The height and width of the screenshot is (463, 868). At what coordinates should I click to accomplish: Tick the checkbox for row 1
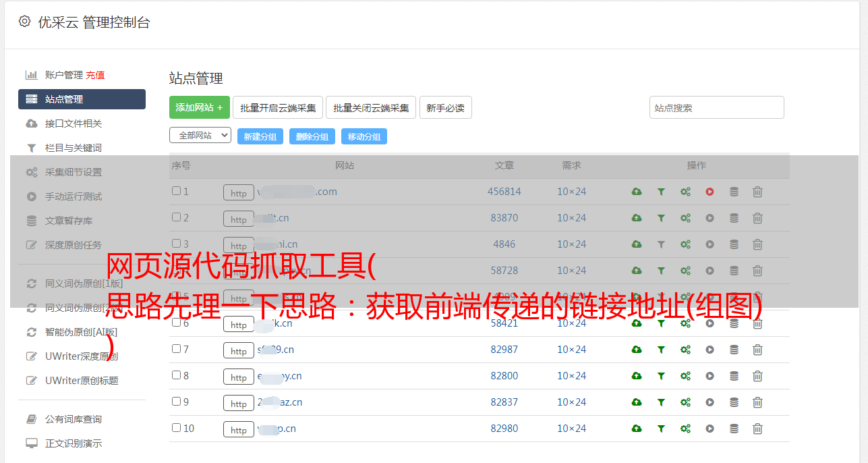coord(176,191)
